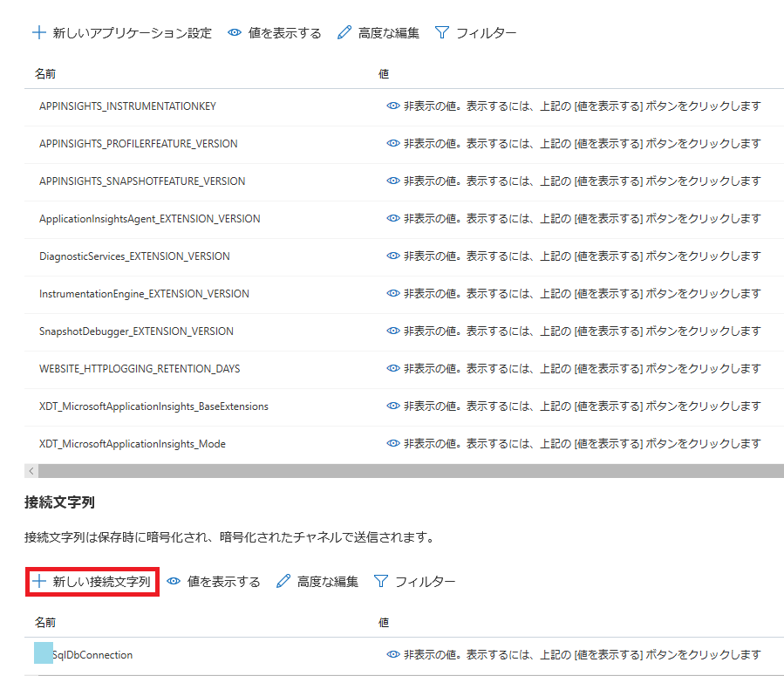Open フィルター for application settings
Image resolution: width=784 pixels, height=676 pixels.
486,33
